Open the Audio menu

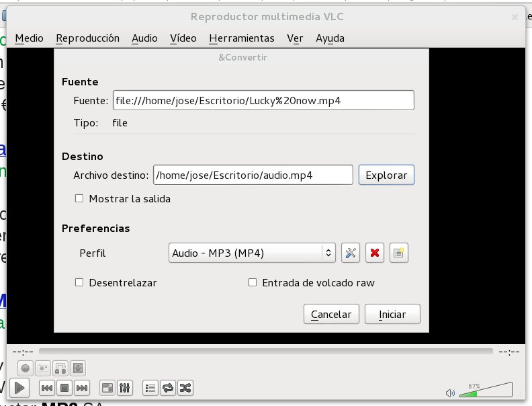point(144,38)
